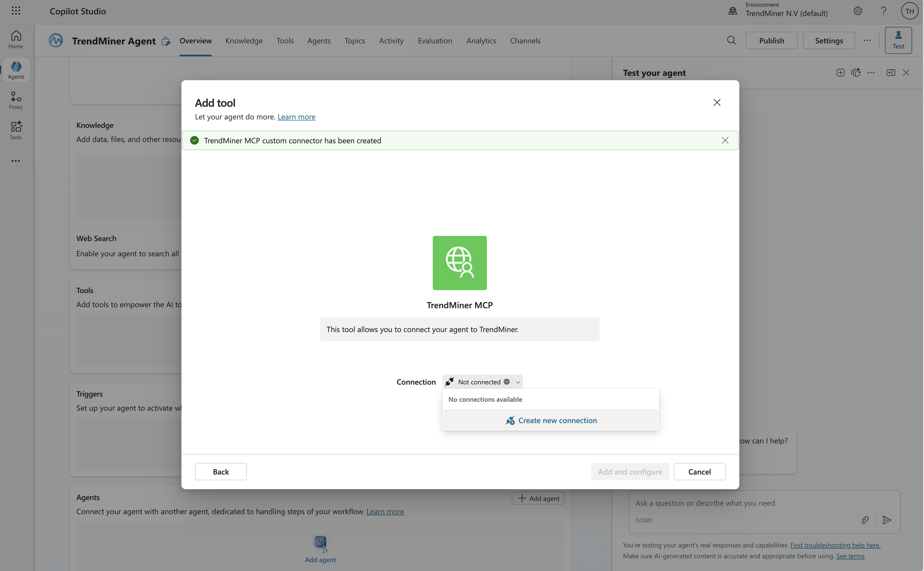Click the Test agent button
924x571 pixels.
click(x=898, y=40)
